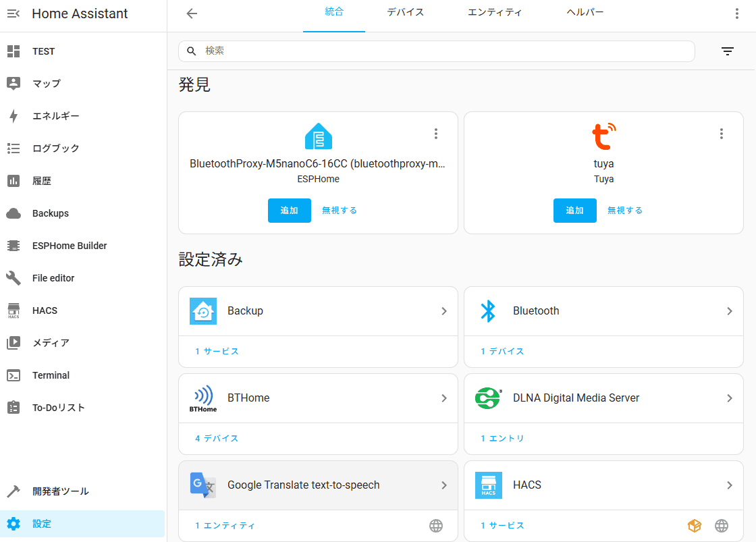This screenshot has width=756, height=542.
Task: Click the BluetoothProxy-M5nanoC6-16CC device name
Action: (318, 164)
